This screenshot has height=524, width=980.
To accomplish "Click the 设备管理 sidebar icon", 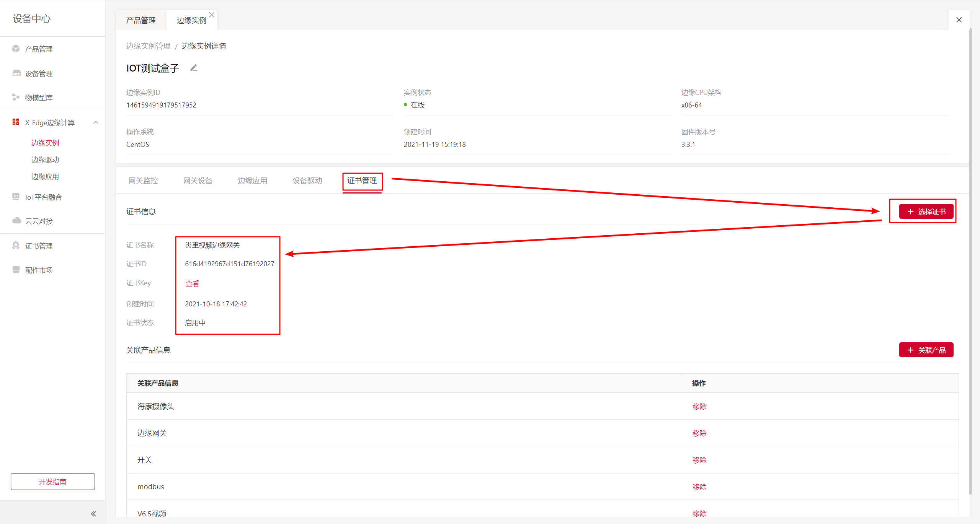I will [x=16, y=73].
